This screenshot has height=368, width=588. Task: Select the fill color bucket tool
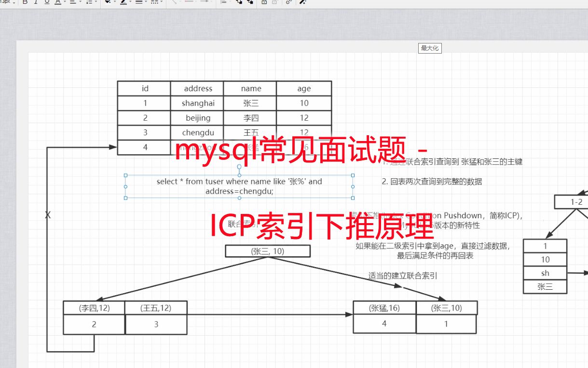click(108, 2)
